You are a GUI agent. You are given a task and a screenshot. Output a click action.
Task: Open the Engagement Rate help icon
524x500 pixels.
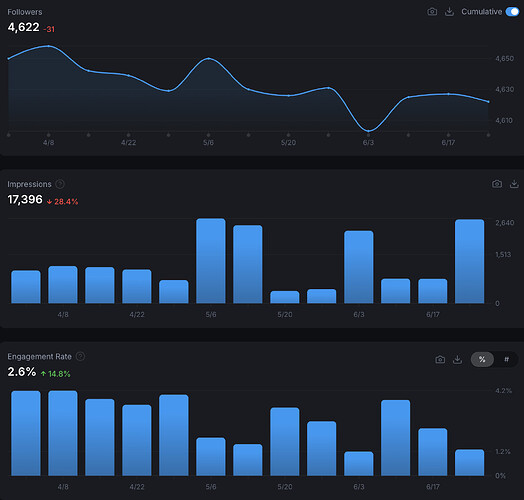[80, 357]
